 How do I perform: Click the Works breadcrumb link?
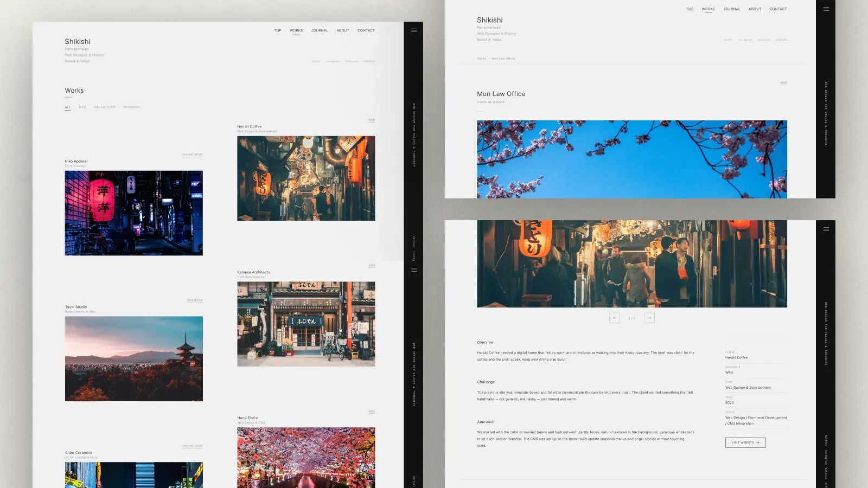click(481, 59)
